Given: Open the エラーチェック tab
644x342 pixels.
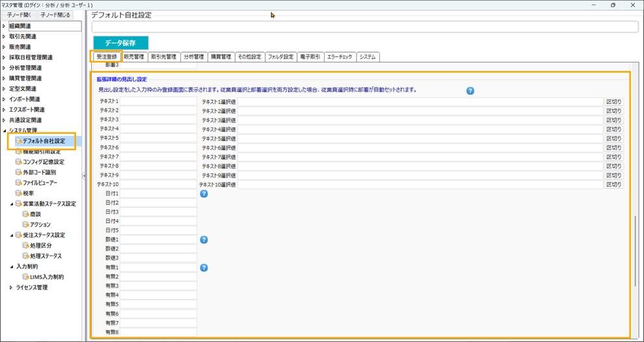Looking at the screenshot, I should click(340, 57).
